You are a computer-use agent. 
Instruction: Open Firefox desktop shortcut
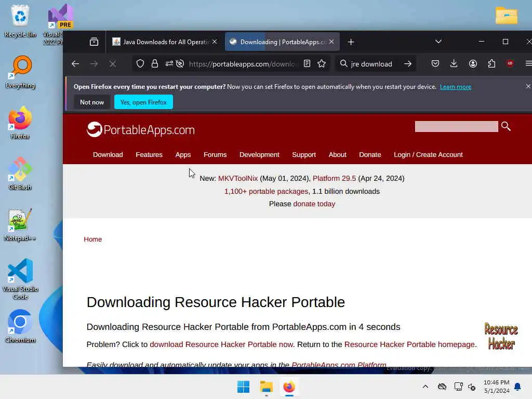tap(20, 123)
